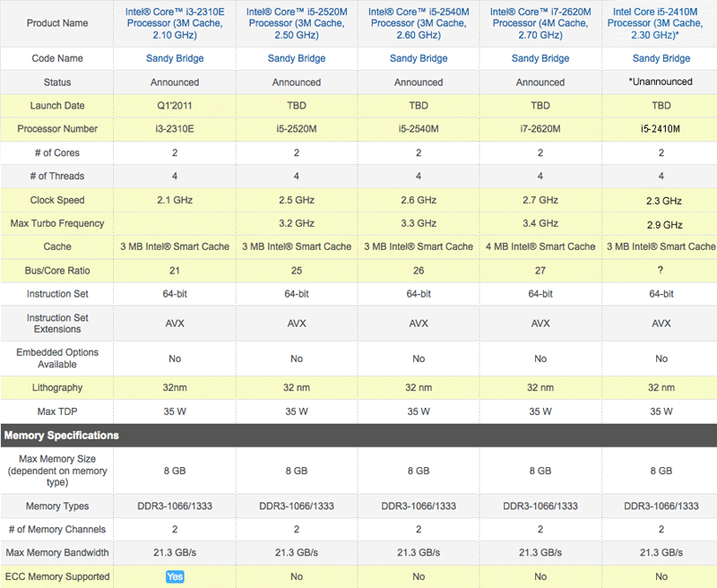
Task: Open the Intel Core i5-2520M Processor link
Action: (x=297, y=23)
